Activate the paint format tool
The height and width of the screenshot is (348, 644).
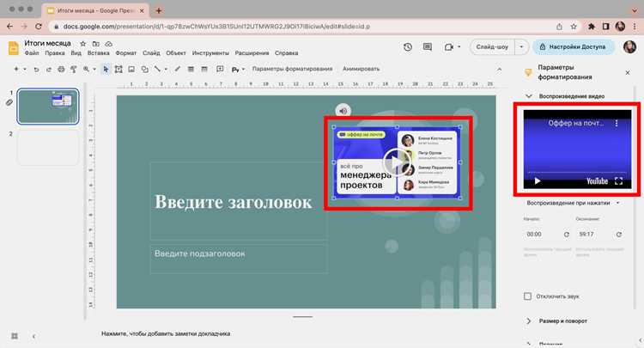74,70
